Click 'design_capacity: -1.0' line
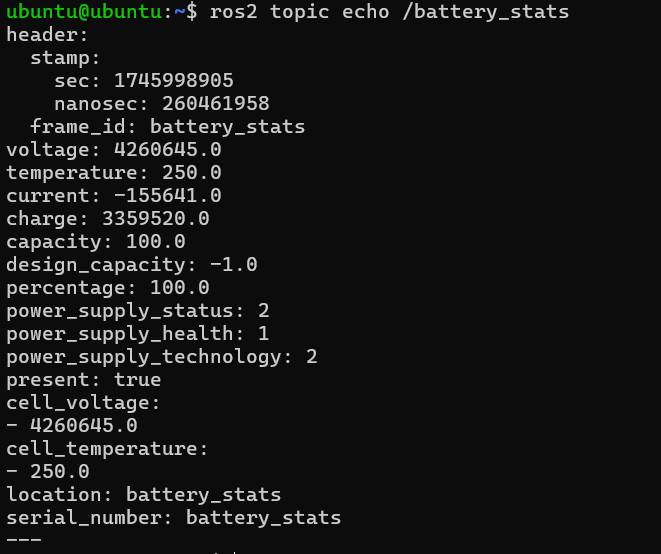661x554 pixels. pyautogui.click(x=132, y=265)
